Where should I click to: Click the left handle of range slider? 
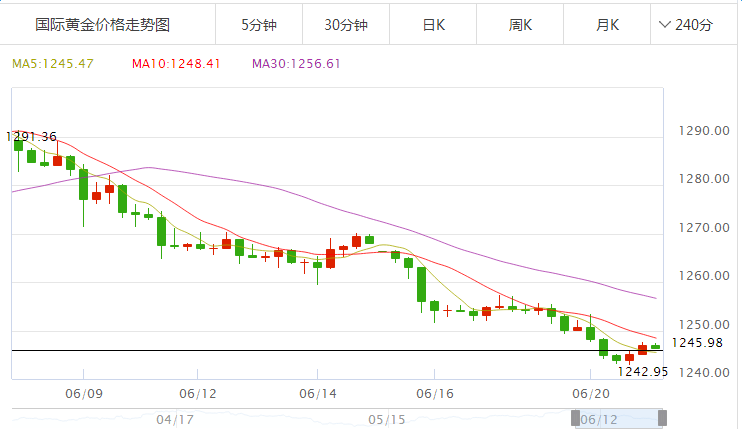(x=575, y=418)
